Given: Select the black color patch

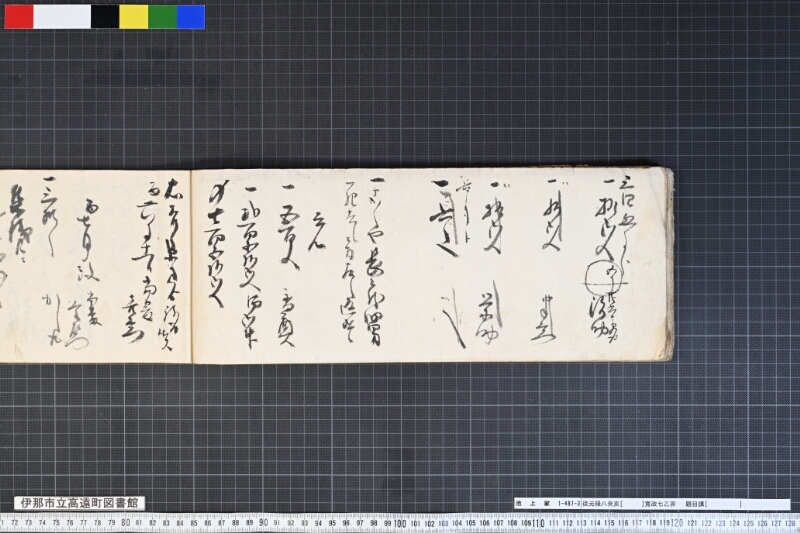Looking at the screenshot, I should click(105, 16).
